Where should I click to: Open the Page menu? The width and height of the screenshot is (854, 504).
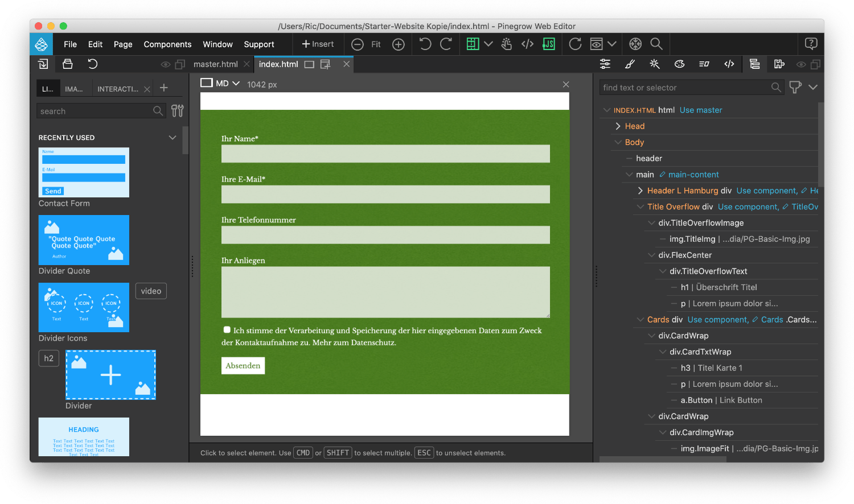123,44
